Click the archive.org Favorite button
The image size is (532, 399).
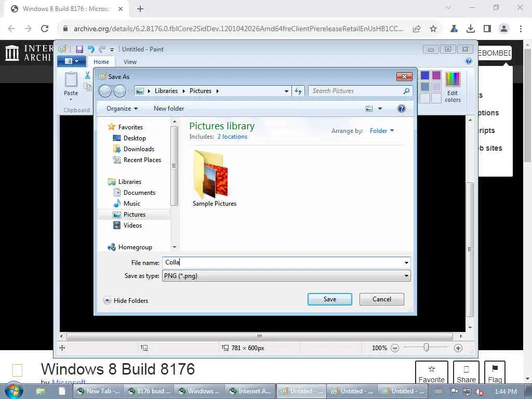(x=432, y=373)
